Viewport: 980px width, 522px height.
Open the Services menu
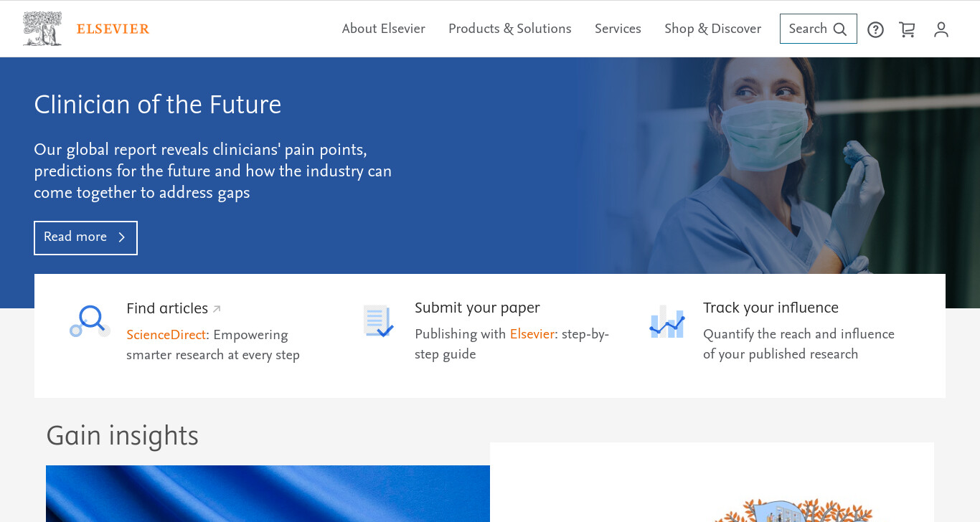pyautogui.click(x=618, y=29)
